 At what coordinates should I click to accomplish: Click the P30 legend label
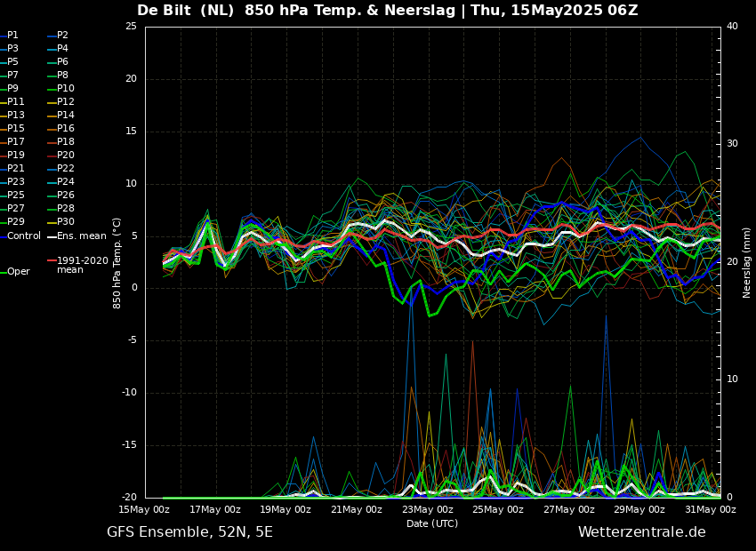(x=66, y=222)
